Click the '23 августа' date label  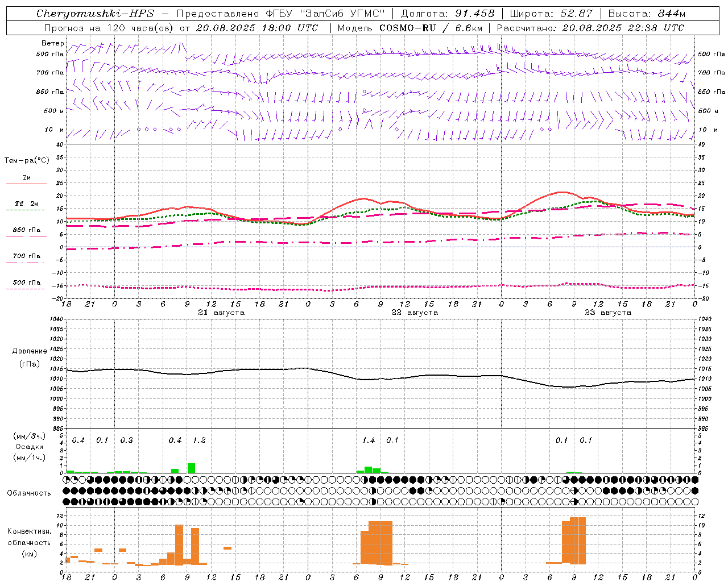pos(608,313)
